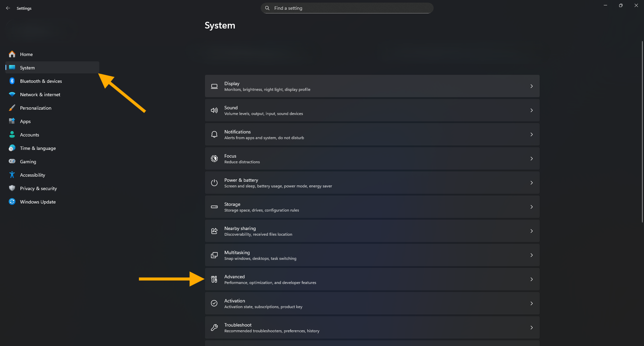Click the Notifications bell icon
Viewport: 644px width, 346px height.
[214, 134]
